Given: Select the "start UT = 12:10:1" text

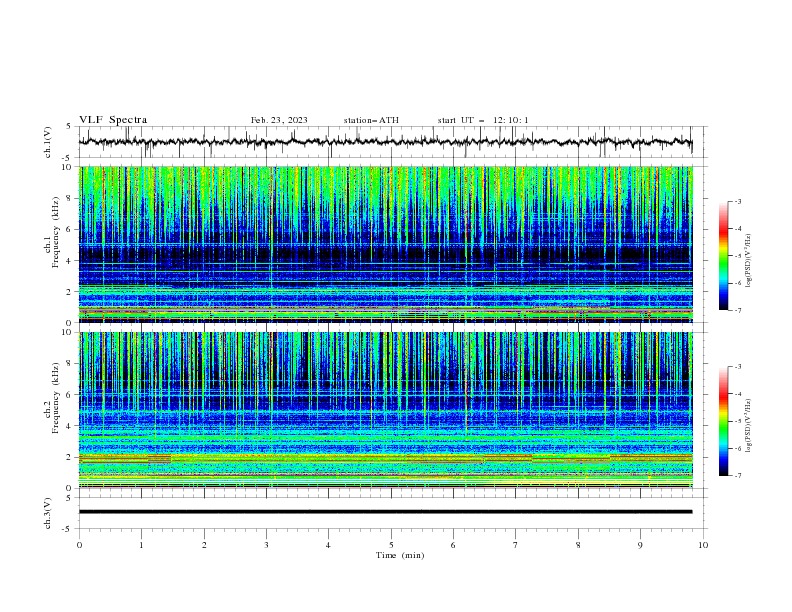Looking at the screenshot, I should coord(483,120).
